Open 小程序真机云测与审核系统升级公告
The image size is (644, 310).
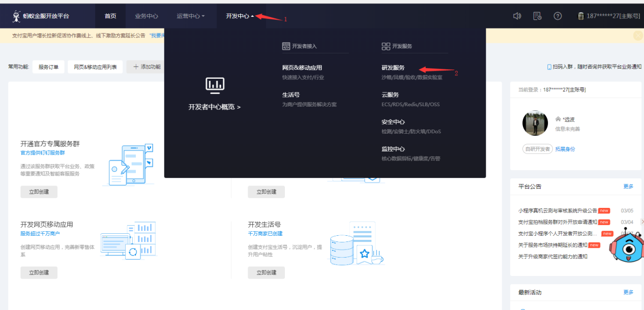point(558,210)
